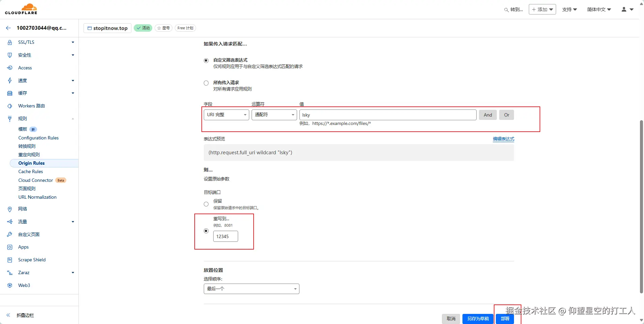Click the 取消 button
This screenshot has height=324, width=644.
(x=451, y=319)
